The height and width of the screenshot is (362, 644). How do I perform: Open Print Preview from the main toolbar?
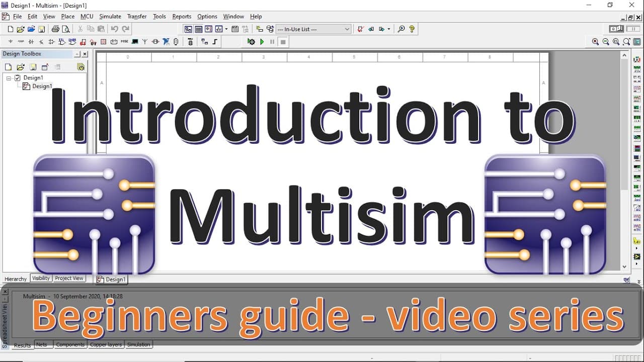65,29
